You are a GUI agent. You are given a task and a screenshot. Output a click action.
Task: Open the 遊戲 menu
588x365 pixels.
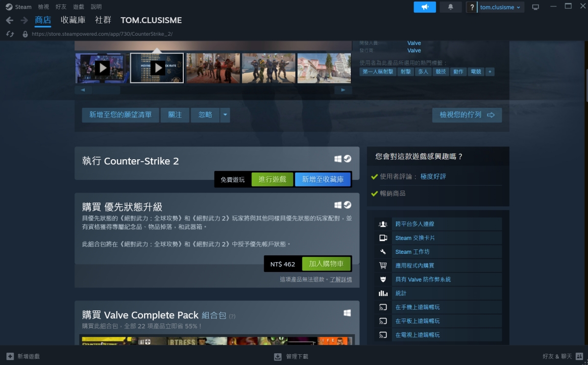tap(79, 7)
